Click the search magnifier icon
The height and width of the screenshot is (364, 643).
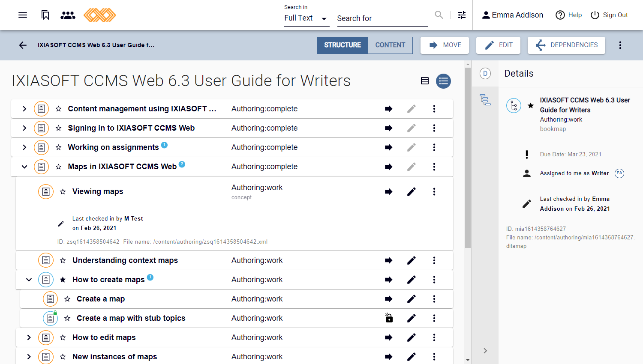[439, 15]
